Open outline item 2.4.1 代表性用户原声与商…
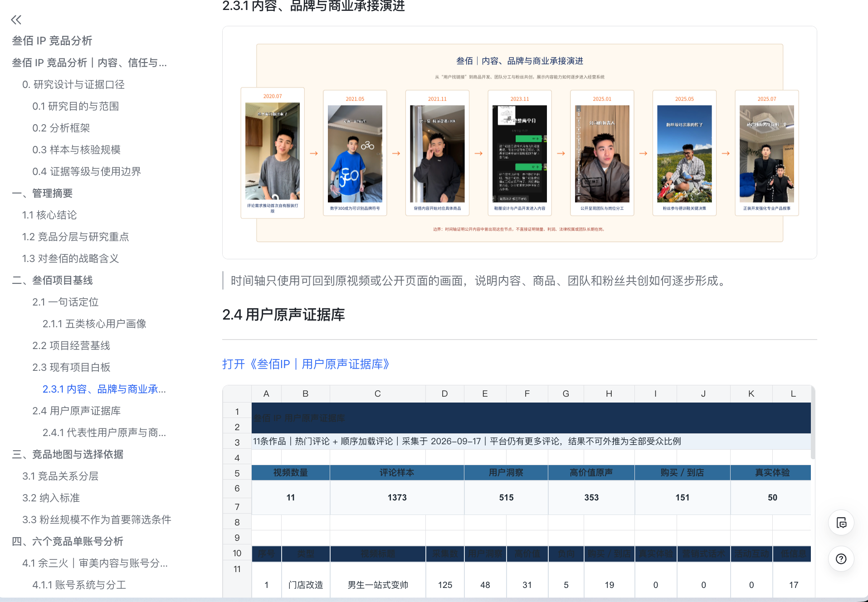Viewport: 868px width, 602px height. (x=104, y=432)
